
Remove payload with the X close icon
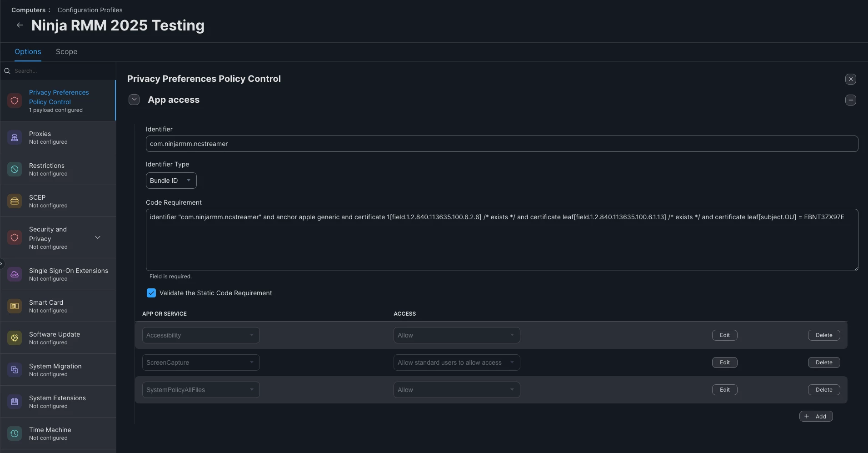pos(851,79)
